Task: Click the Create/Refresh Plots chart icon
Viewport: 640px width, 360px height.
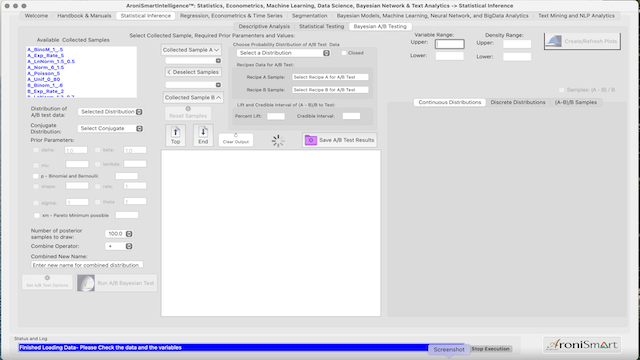Action: click(x=554, y=41)
